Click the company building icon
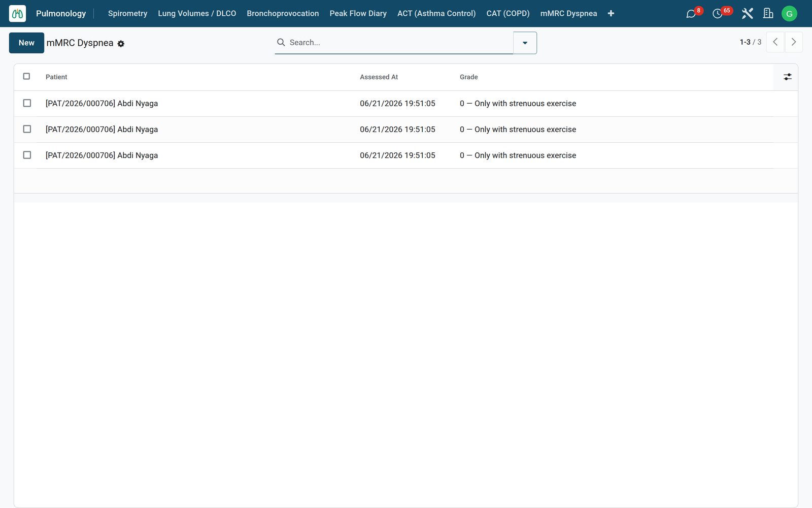Screen dimensions: 812x508 pyautogui.click(x=768, y=14)
